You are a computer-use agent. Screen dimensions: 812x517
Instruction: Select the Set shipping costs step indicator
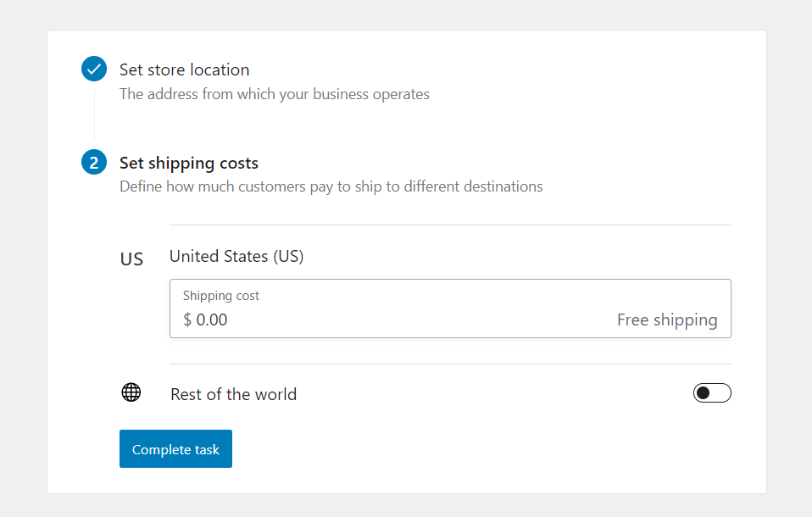[x=93, y=162]
